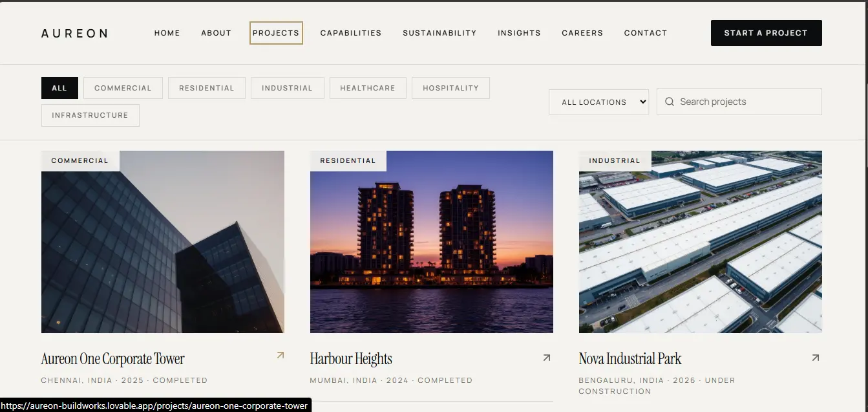Open the Contact page
This screenshot has height=412, width=868.
646,33
